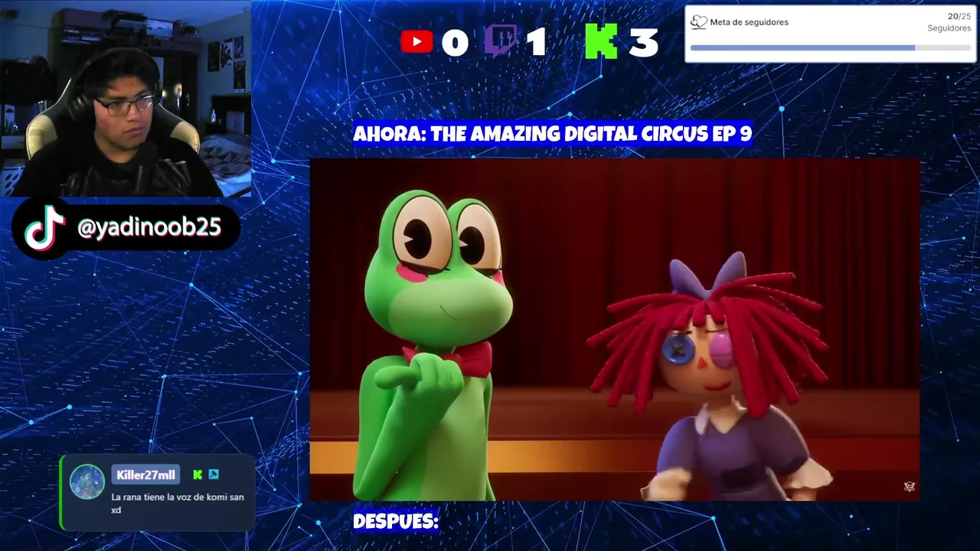This screenshot has width=980, height=551.
Task: Click the blue badge icon after Killer27mll's Kick badge
Action: [214, 474]
